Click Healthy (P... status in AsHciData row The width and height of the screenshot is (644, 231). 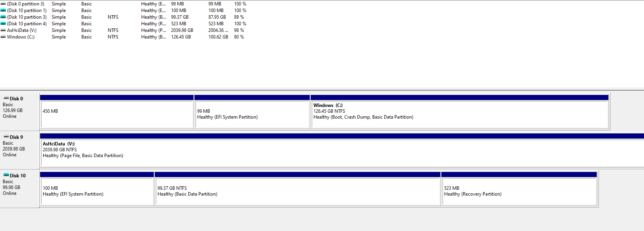[154, 30]
